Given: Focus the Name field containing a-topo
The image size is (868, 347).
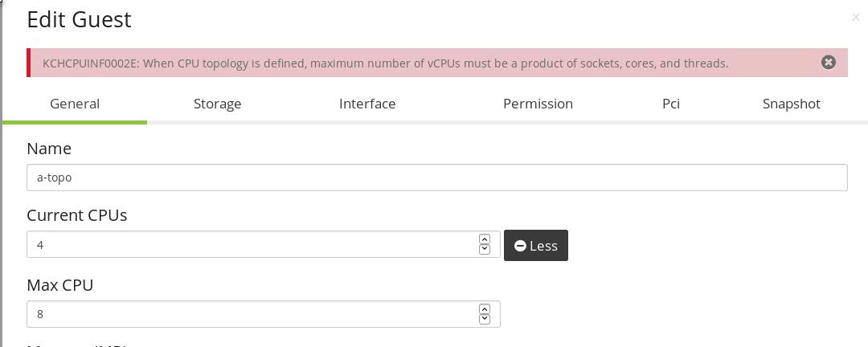Looking at the screenshot, I should [x=436, y=178].
